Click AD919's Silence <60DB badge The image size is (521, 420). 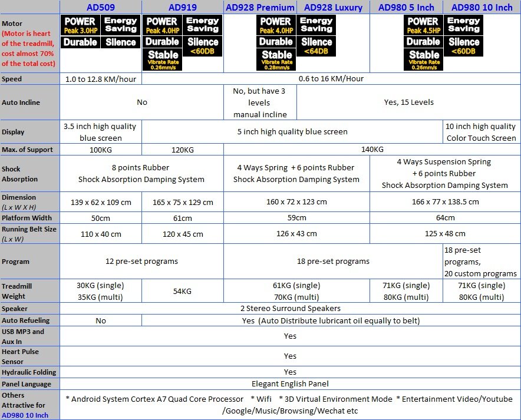[202, 46]
